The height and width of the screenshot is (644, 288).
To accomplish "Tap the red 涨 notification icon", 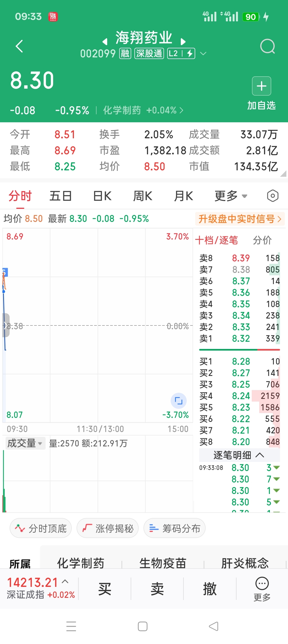I will tap(53, 17).
